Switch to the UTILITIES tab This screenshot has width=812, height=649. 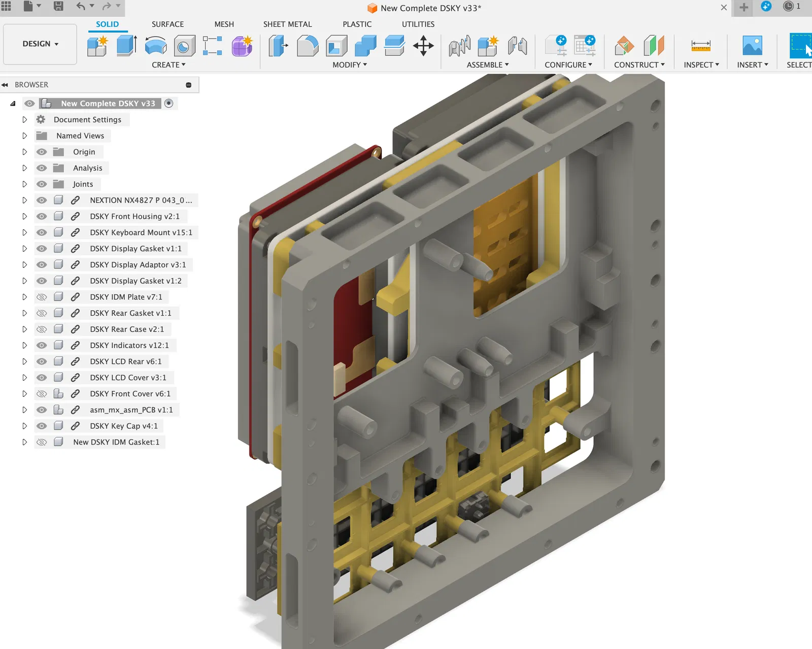click(x=418, y=24)
